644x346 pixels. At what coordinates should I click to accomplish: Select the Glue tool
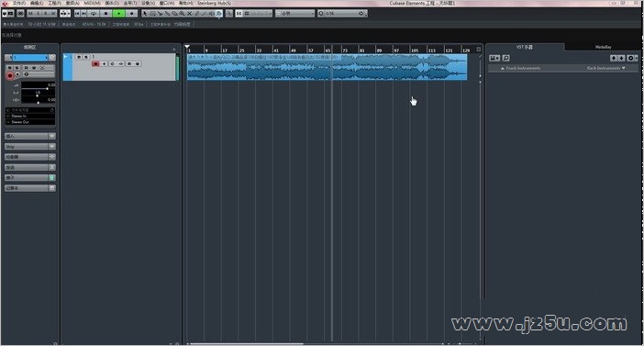[x=167, y=13]
